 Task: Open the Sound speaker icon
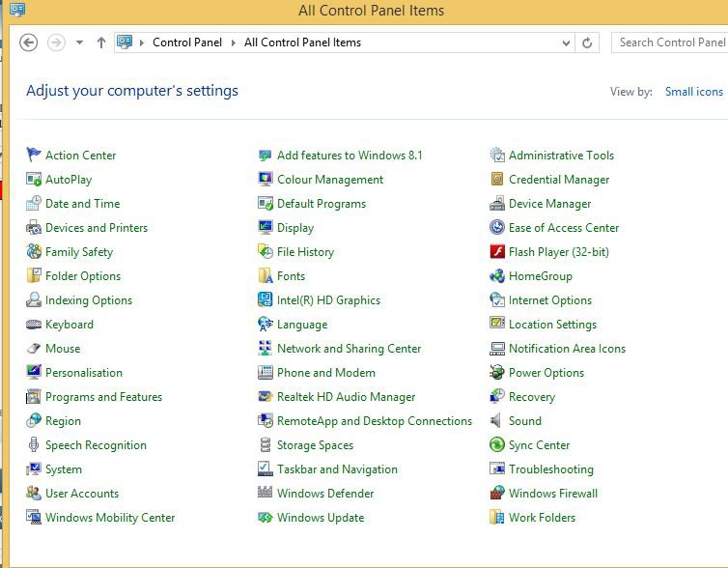pos(497,421)
